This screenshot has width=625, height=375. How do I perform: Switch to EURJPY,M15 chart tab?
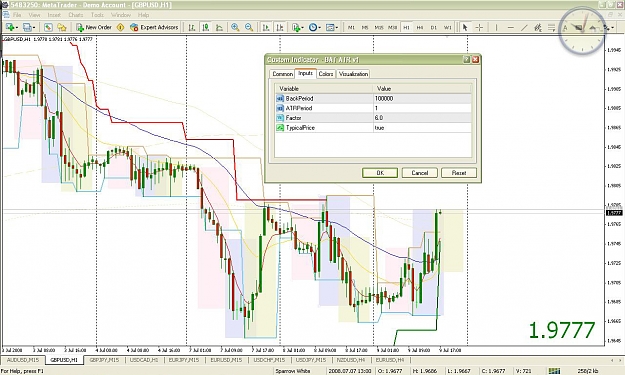pyautogui.click(x=184, y=360)
